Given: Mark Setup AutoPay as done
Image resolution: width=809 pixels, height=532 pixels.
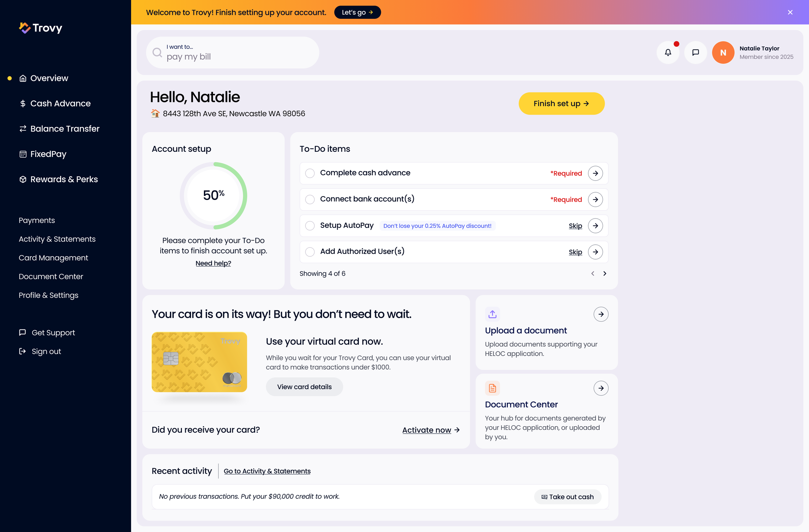Looking at the screenshot, I should point(310,226).
